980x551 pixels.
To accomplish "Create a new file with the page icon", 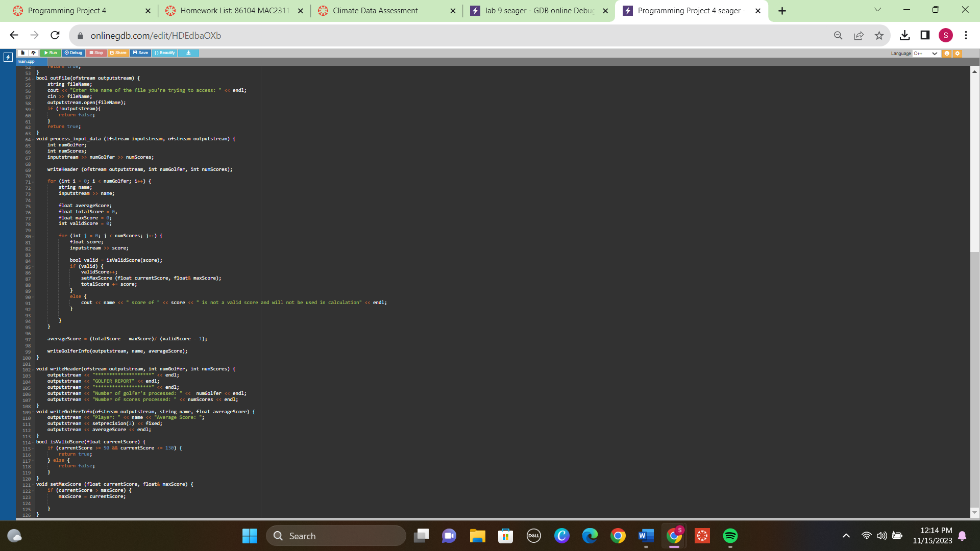I will [23, 53].
